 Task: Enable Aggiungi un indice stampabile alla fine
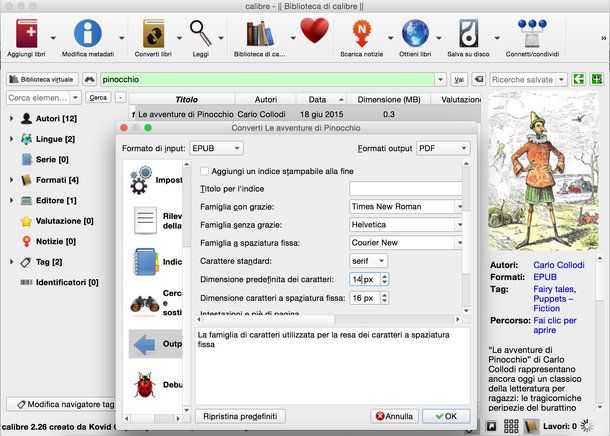pos(204,171)
